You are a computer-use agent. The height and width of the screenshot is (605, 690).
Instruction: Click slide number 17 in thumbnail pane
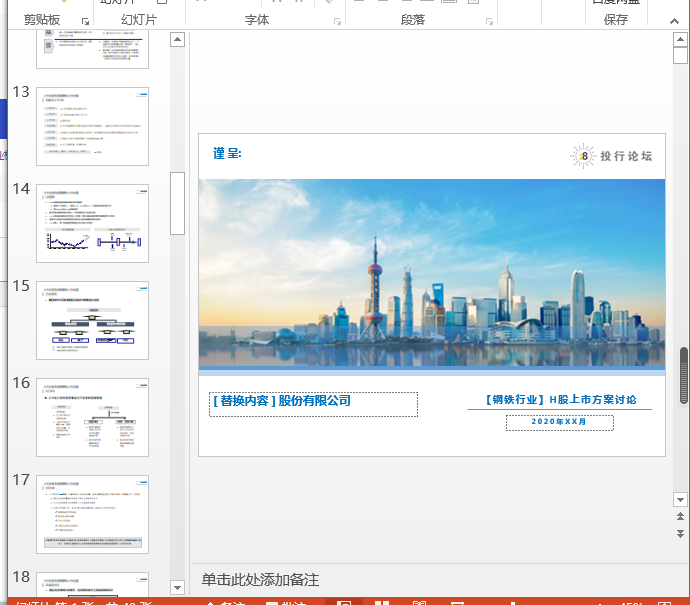tap(21, 480)
